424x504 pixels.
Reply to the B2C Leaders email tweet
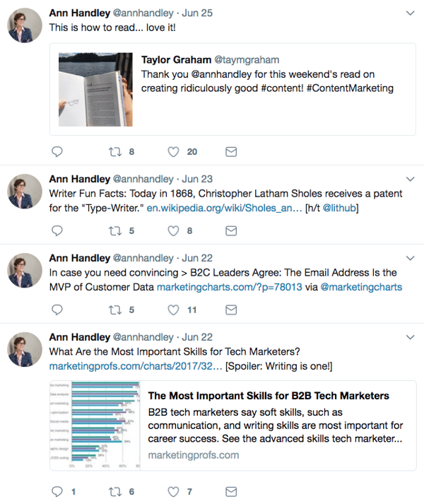click(x=58, y=310)
